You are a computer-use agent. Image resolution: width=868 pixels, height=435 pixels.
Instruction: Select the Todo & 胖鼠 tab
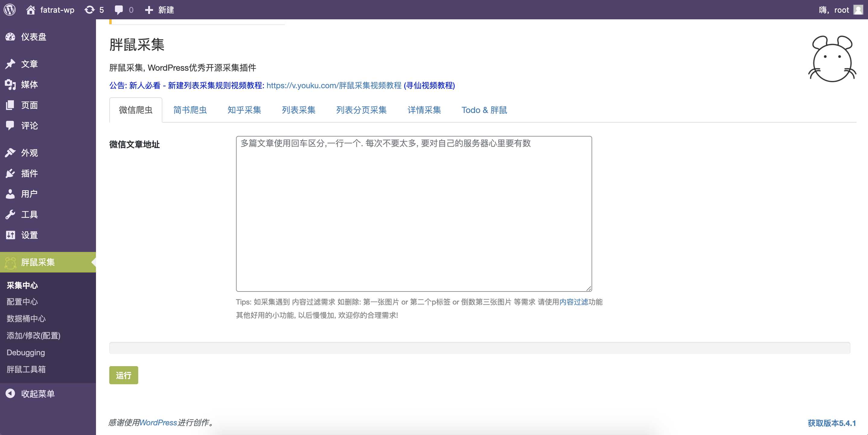pyautogui.click(x=484, y=110)
